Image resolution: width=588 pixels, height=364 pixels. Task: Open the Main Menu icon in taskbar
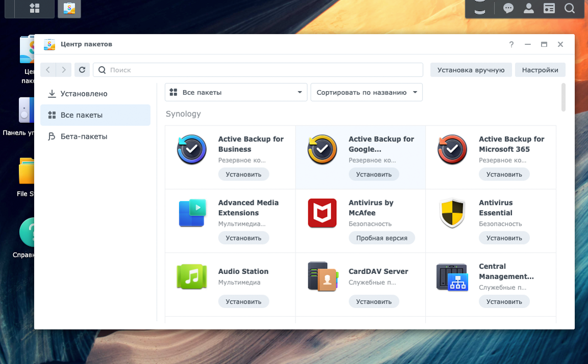coord(35,8)
